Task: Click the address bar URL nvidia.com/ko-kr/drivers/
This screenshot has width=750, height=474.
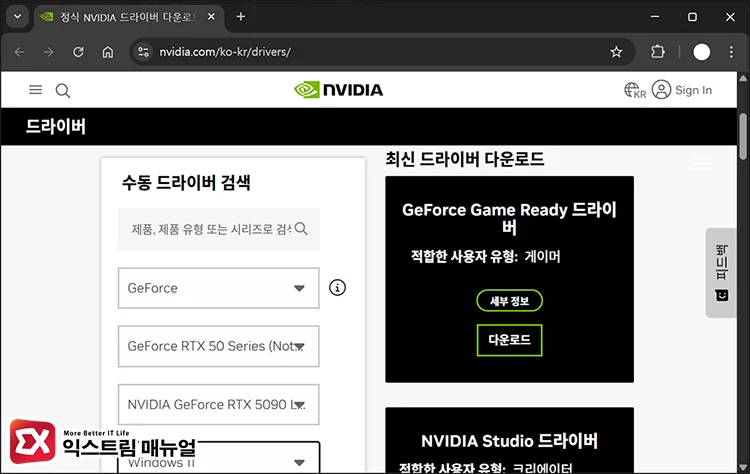Action: [x=225, y=52]
